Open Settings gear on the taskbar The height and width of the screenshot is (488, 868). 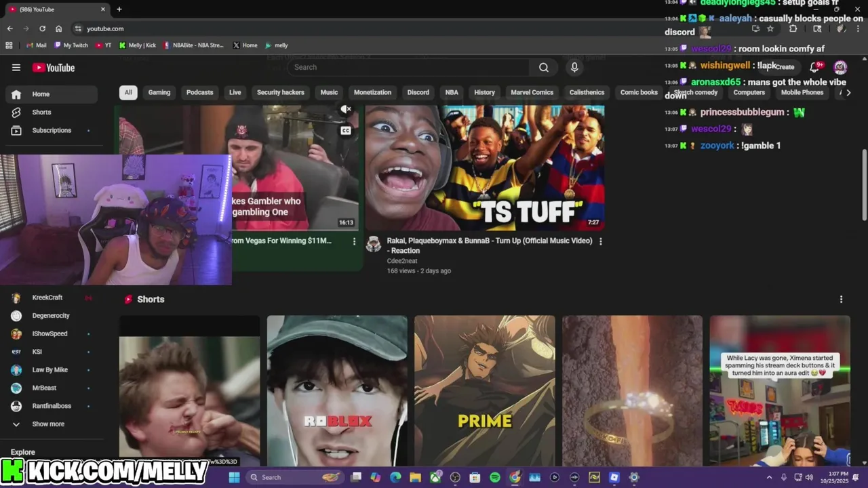tap(634, 477)
